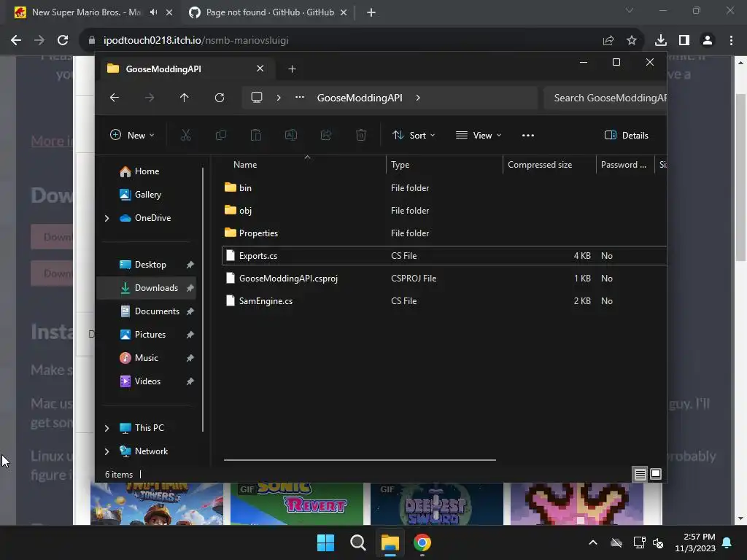Show hidden system tray icons

[593, 542]
